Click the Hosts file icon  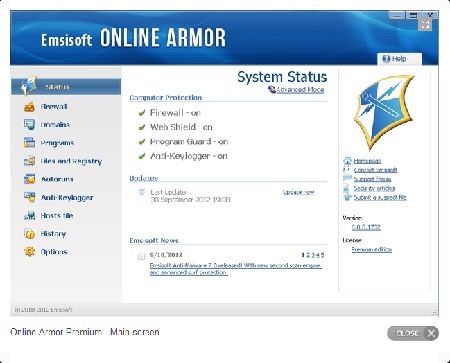29,216
